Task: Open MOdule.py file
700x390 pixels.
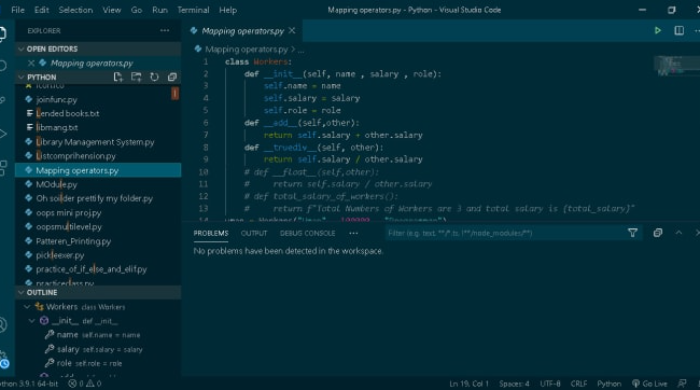Action: coord(98,184)
